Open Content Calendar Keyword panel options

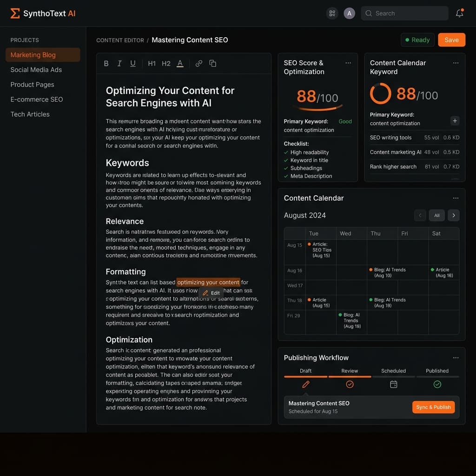pyautogui.click(x=456, y=63)
